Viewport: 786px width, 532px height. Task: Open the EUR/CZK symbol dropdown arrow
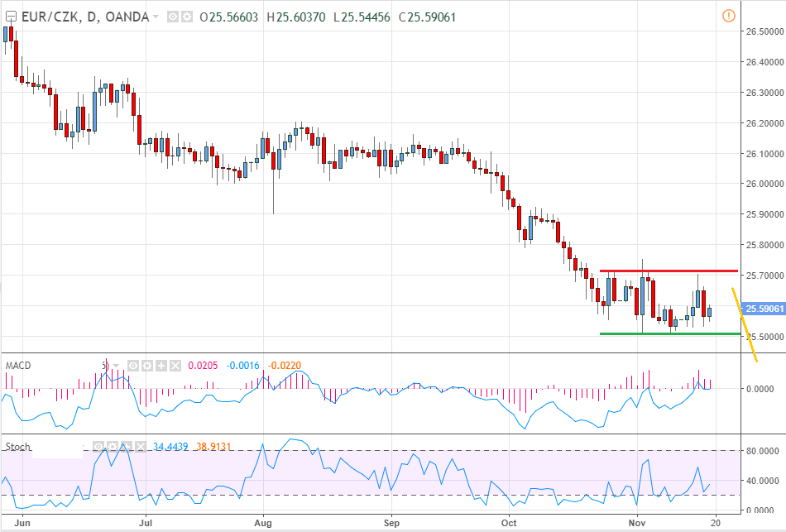click(156, 17)
